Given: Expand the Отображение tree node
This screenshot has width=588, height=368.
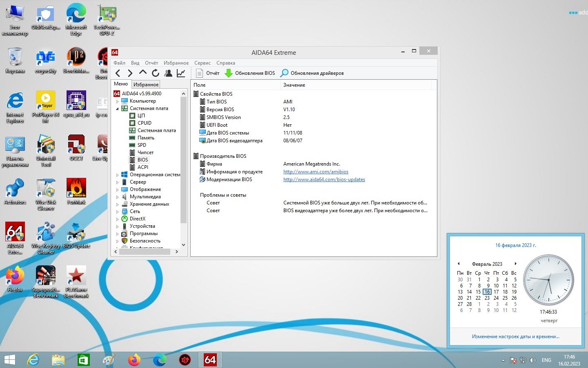Looking at the screenshot, I should 118,189.
